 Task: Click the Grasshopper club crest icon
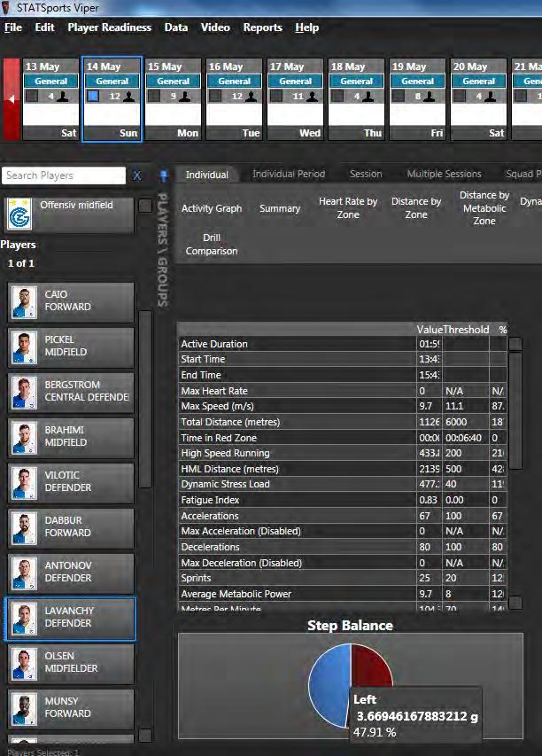pyautogui.click(x=19, y=214)
